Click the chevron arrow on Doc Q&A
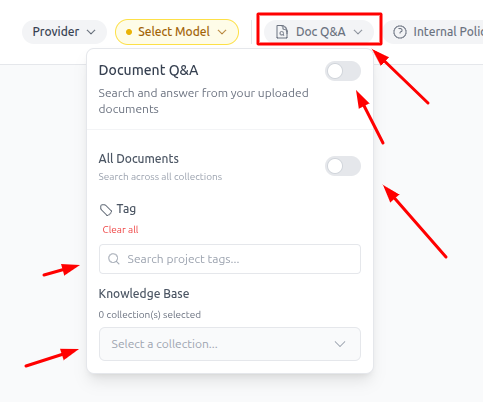483x402 pixels. [358, 32]
